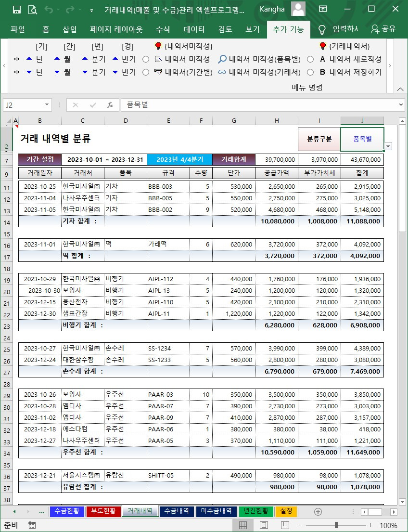Click up arrow next to 반기
Viewport: 408px width, 532px height.
tap(115, 59)
